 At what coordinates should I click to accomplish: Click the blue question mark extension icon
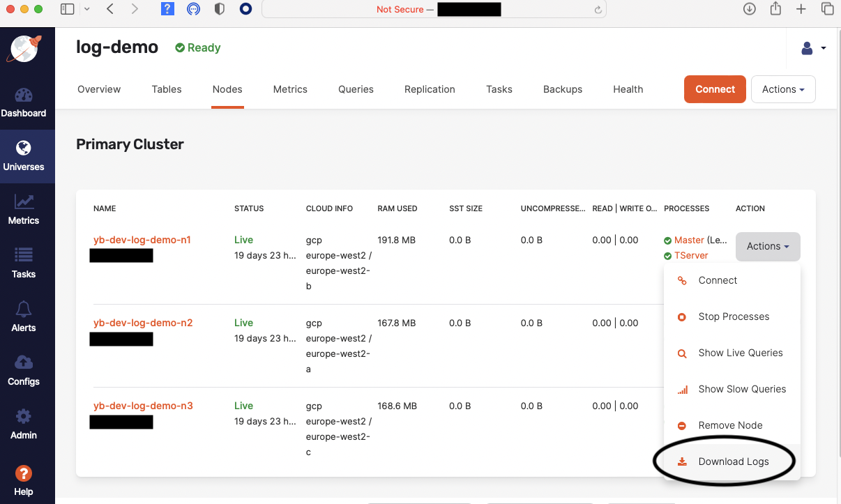click(x=167, y=9)
